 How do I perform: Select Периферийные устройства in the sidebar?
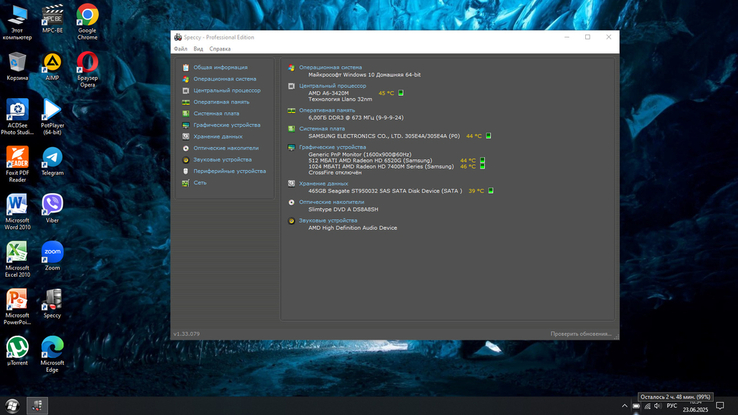click(x=230, y=171)
